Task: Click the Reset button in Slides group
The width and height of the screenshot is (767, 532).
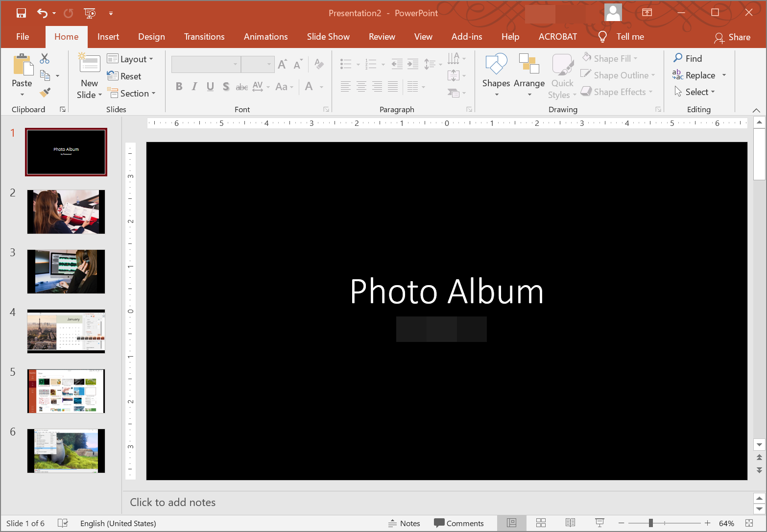Action: point(124,76)
